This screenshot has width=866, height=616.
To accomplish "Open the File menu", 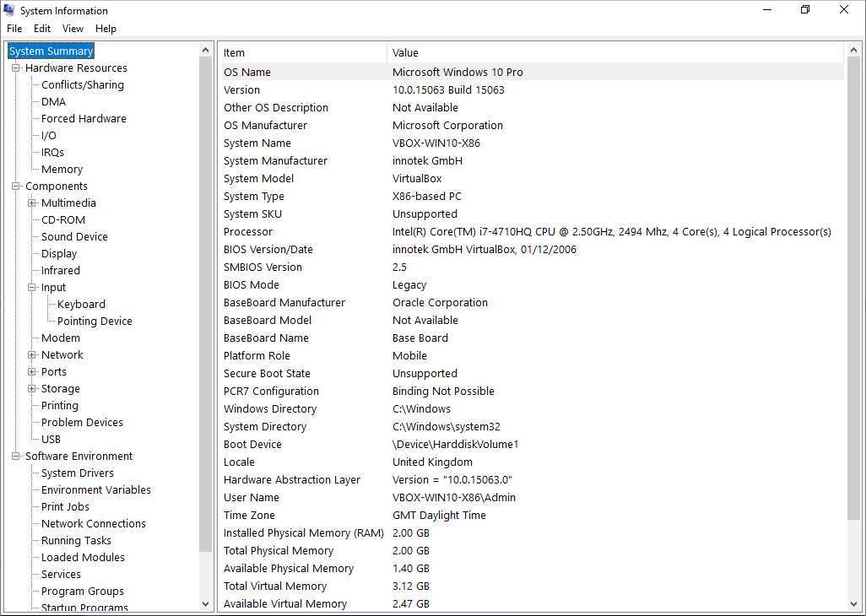I will pyautogui.click(x=14, y=29).
